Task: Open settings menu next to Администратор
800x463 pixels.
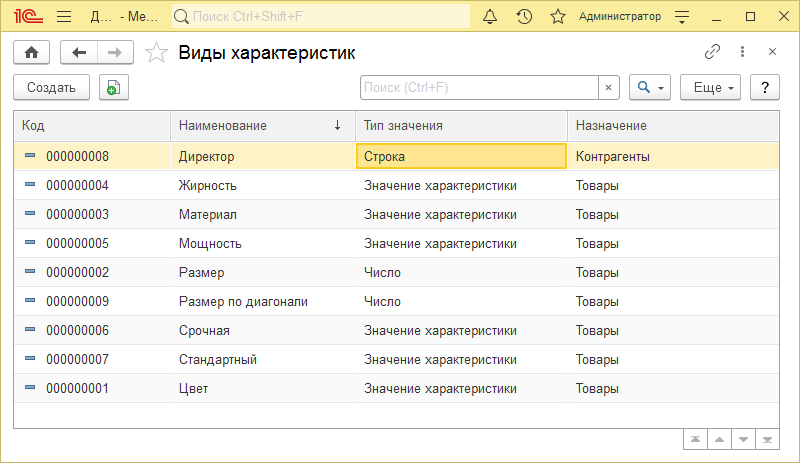Action: (682, 17)
